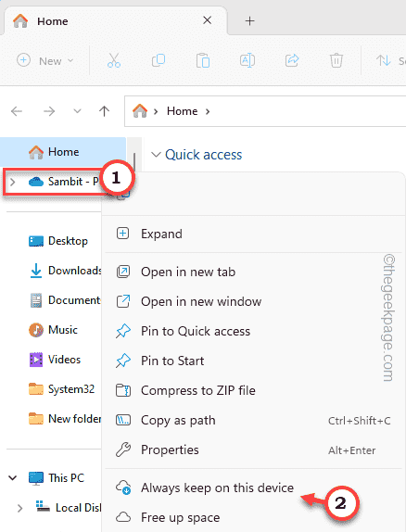Choose Properties from context menu
Image resolution: width=406 pixels, height=532 pixels.
click(253, 450)
